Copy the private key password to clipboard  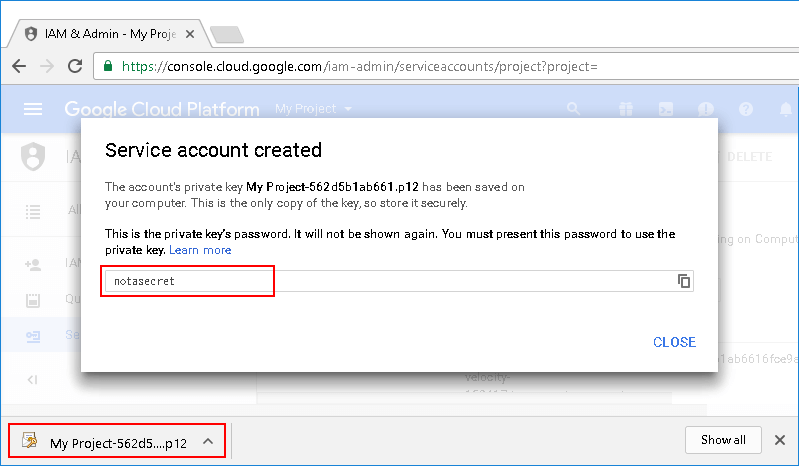pos(684,281)
